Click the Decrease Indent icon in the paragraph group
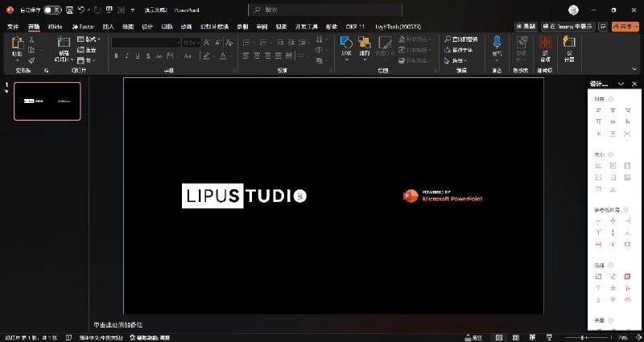 [280, 43]
